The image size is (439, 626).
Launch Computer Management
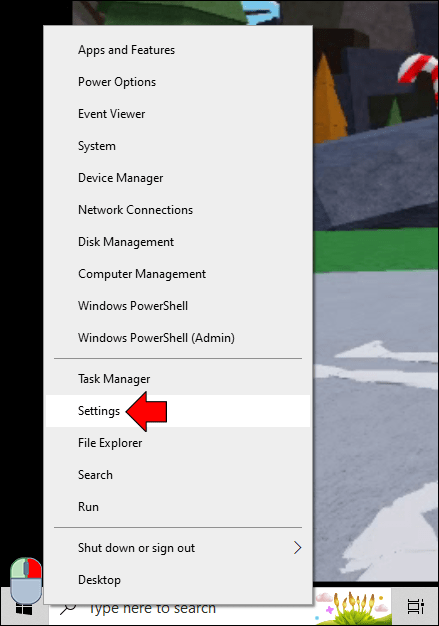(x=178, y=273)
